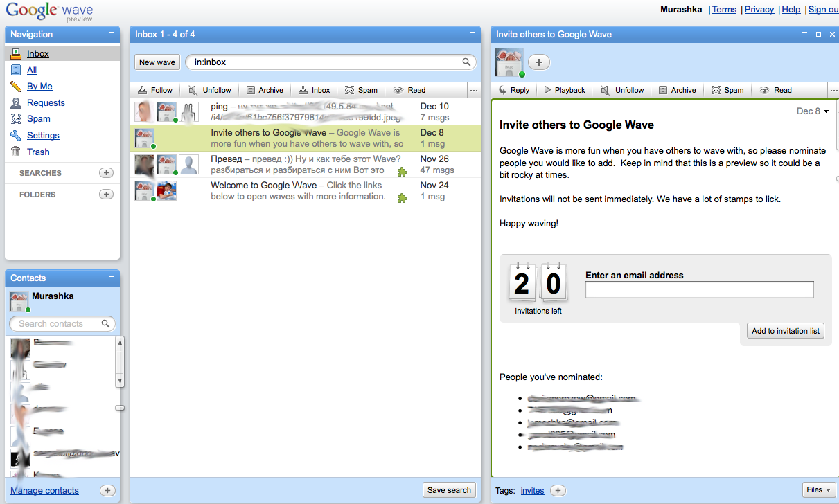Viewport: 839px width, 504px height.
Task: Open the Привед wave in the inbox list
Action: (305, 165)
